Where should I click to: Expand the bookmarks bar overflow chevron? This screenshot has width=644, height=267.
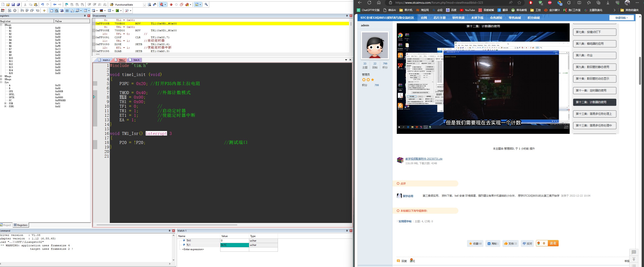[614, 10]
